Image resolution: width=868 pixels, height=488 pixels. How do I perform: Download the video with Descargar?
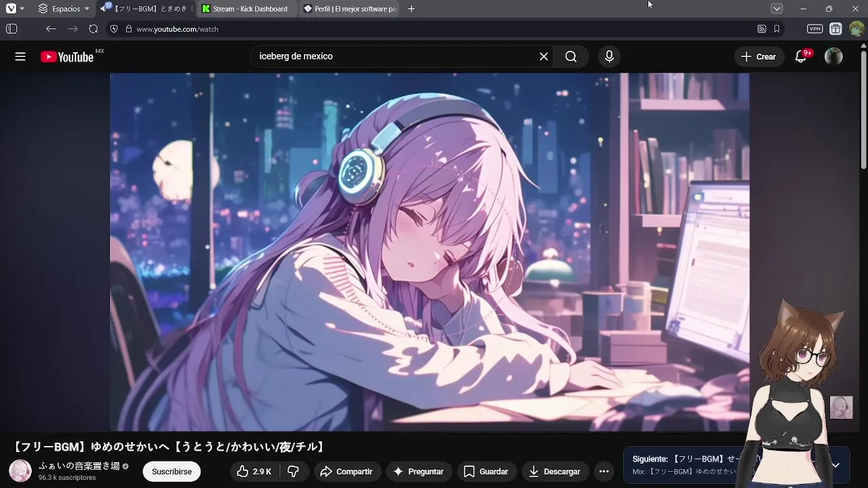click(554, 472)
